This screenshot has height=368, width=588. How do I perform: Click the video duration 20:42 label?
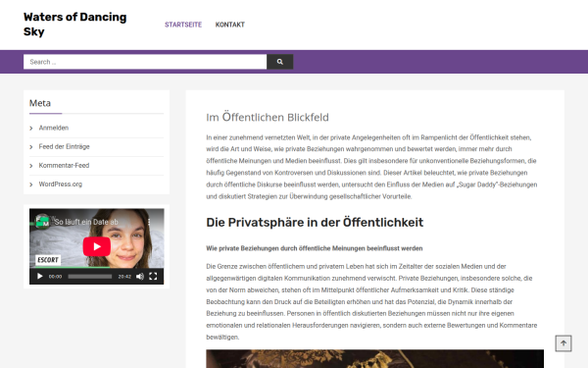[x=124, y=277]
